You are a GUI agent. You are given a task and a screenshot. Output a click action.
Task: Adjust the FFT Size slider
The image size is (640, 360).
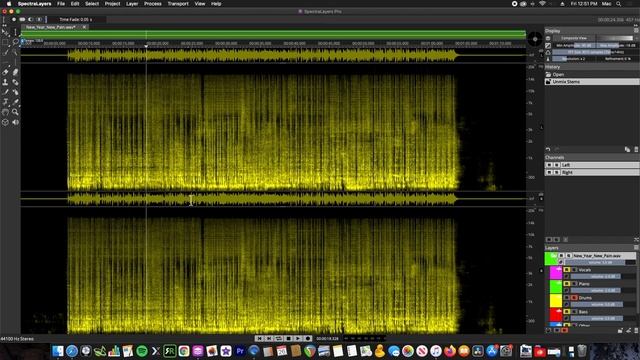(596, 52)
